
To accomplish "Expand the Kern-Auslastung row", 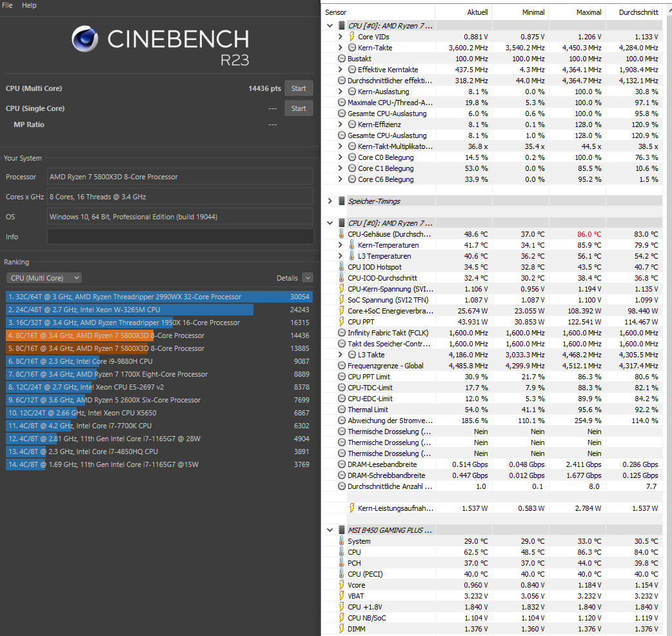I will tap(341, 92).
